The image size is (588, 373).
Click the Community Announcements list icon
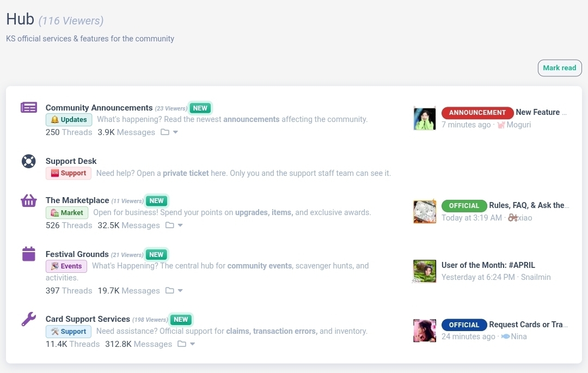[28, 108]
